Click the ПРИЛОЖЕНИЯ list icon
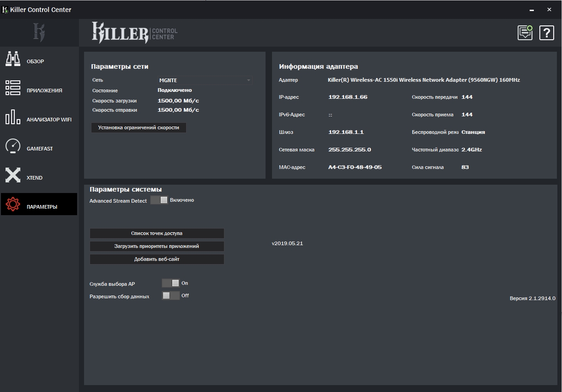 [x=13, y=88]
